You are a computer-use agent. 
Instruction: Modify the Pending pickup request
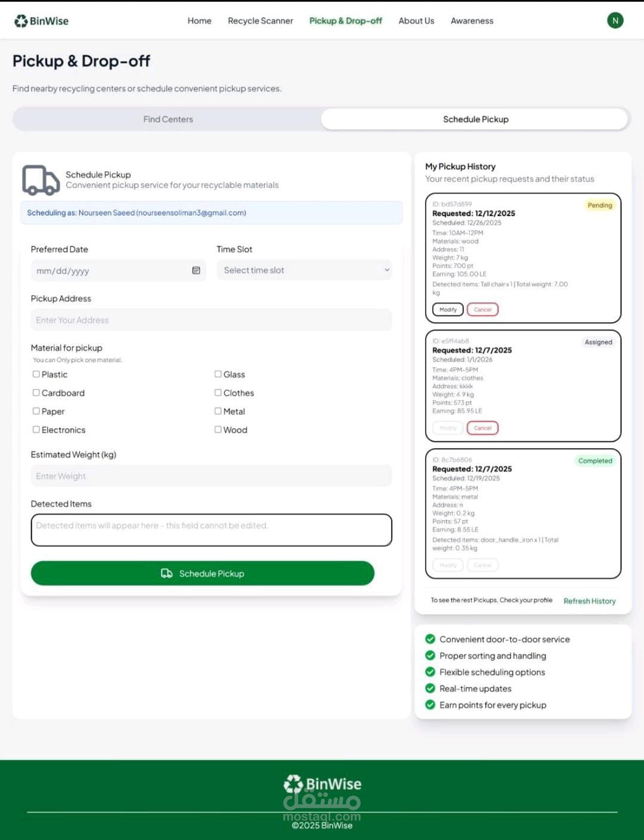coord(448,310)
